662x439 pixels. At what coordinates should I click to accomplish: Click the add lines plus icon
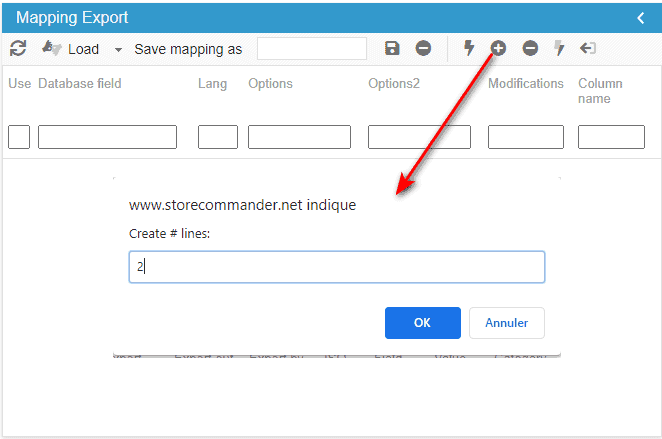click(x=498, y=48)
